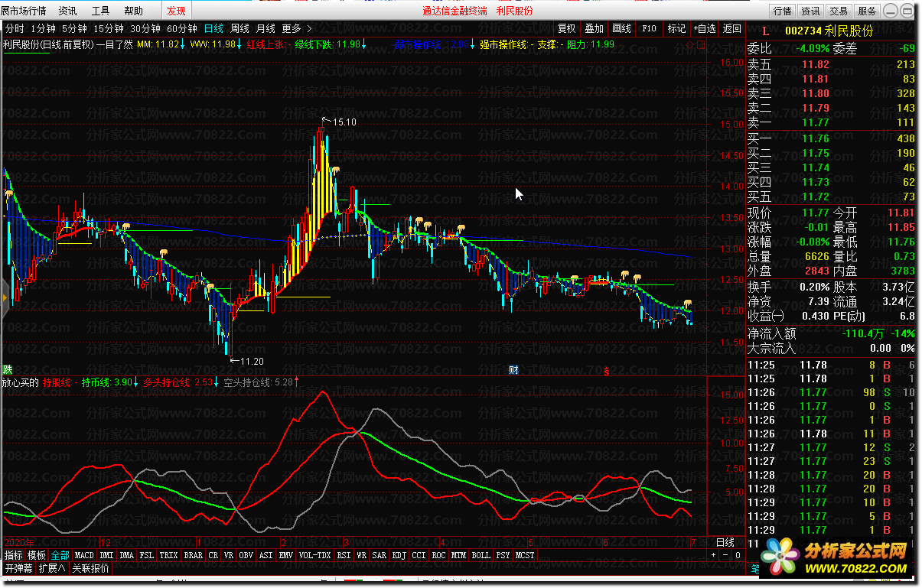Select the 周线 weekly period
This screenshot has width=922, height=588.
click(239, 28)
